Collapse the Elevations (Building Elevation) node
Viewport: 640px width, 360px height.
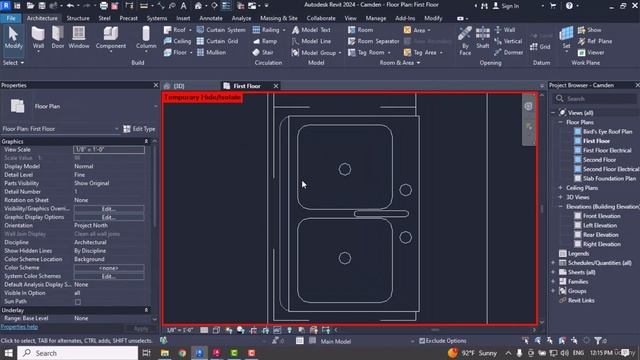(560, 207)
